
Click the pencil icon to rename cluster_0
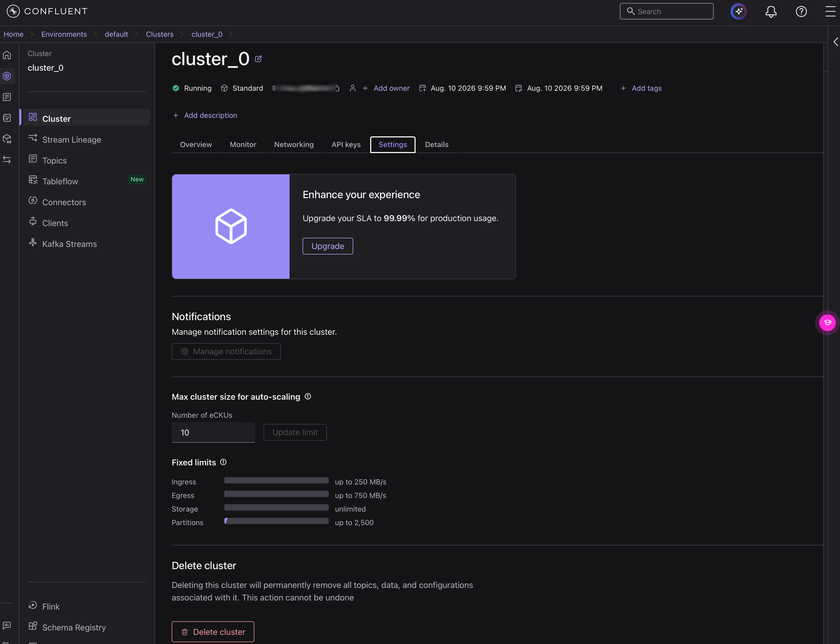pos(259,59)
